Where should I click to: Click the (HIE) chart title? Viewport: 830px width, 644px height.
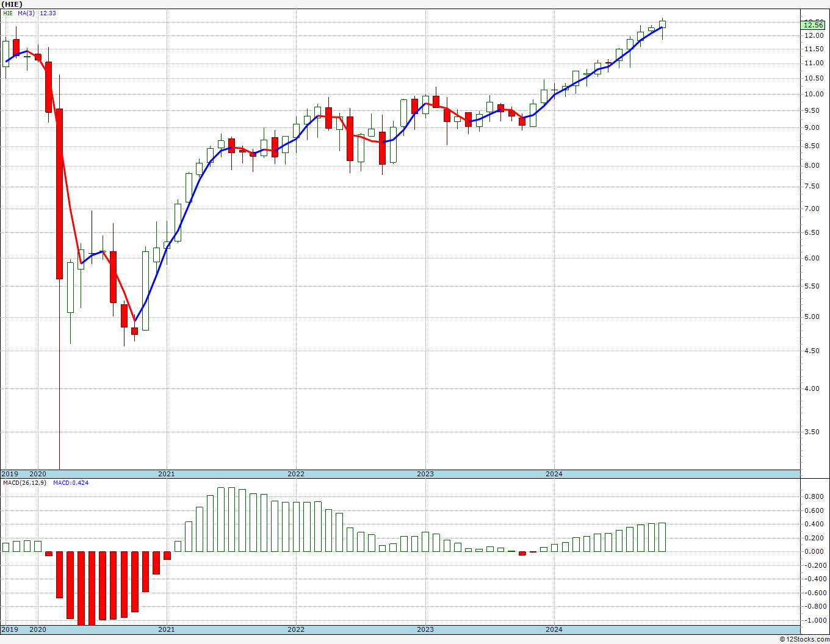12,4
